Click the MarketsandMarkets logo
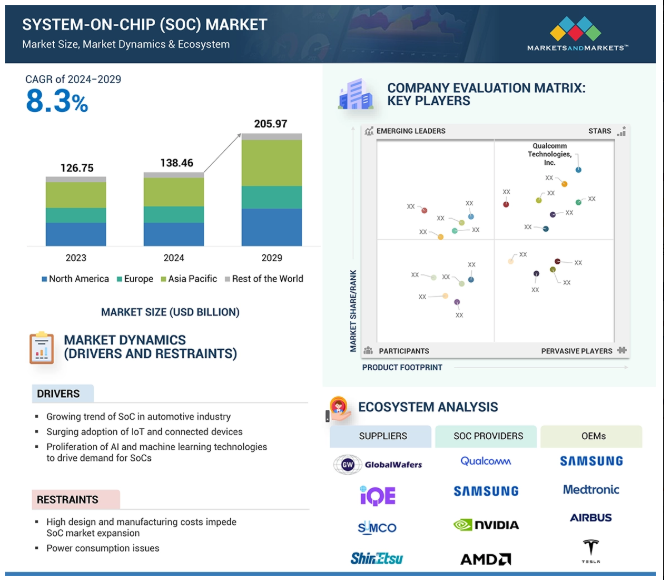The height and width of the screenshot is (580, 664). 577,33
